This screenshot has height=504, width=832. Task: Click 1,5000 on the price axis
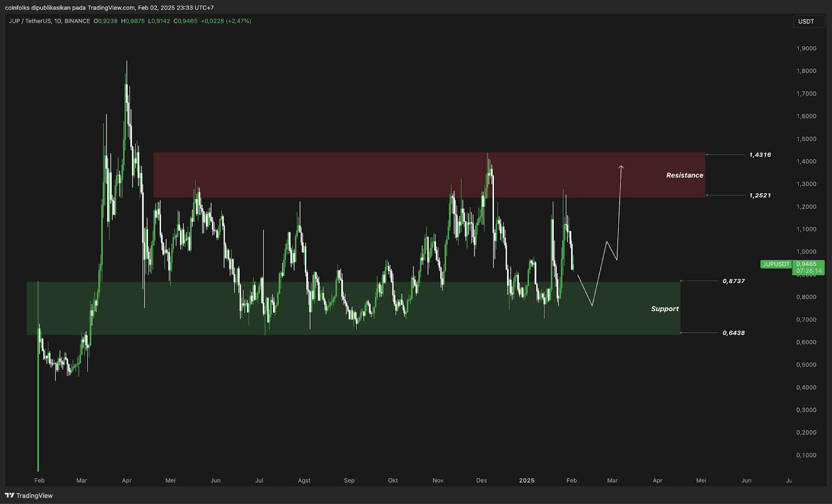click(x=807, y=139)
